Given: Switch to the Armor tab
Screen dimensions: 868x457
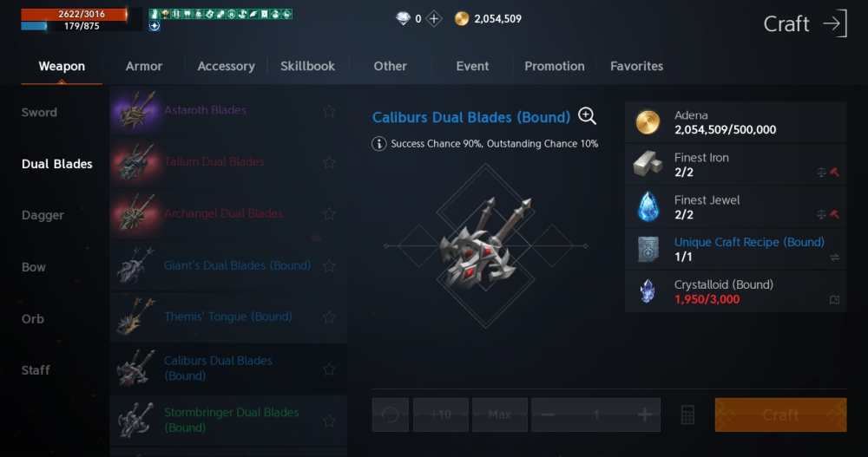Looking at the screenshot, I should (144, 66).
